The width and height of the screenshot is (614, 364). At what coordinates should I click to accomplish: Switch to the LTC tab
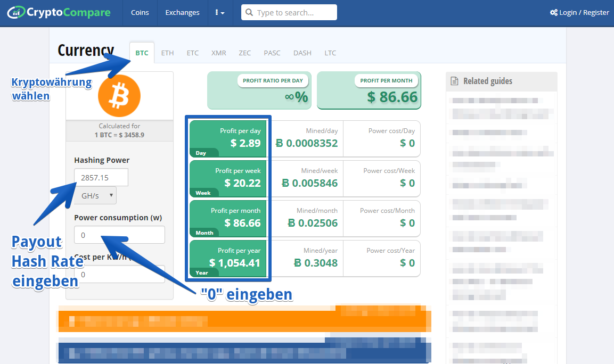click(x=330, y=53)
